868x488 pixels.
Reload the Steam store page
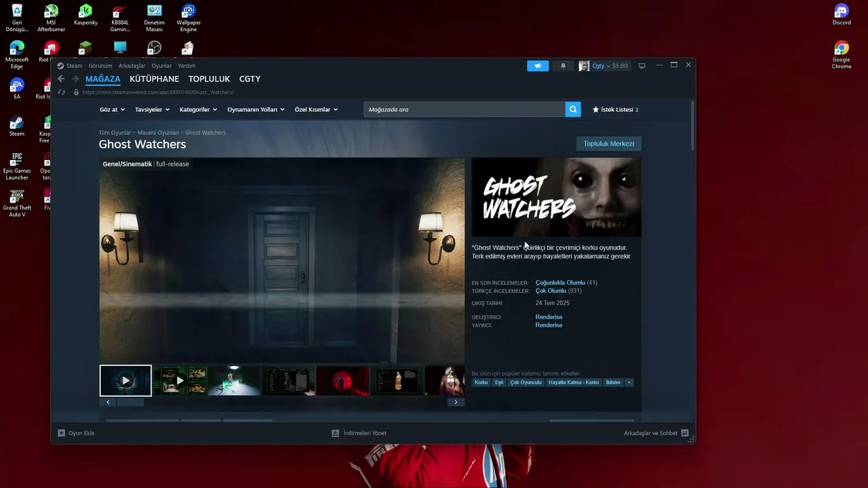tap(61, 92)
